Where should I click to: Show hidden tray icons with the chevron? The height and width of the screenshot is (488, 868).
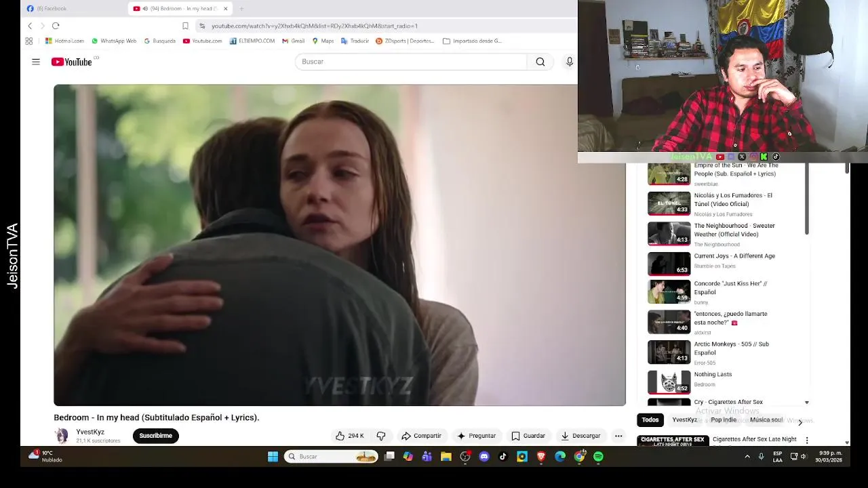click(747, 457)
